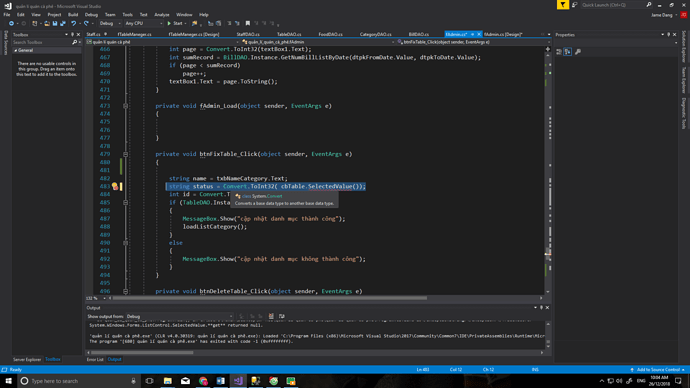This screenshot has width=690, height=388.
Task: Switch to the FoodDAO.cs tab
Action: click(330, 34)
